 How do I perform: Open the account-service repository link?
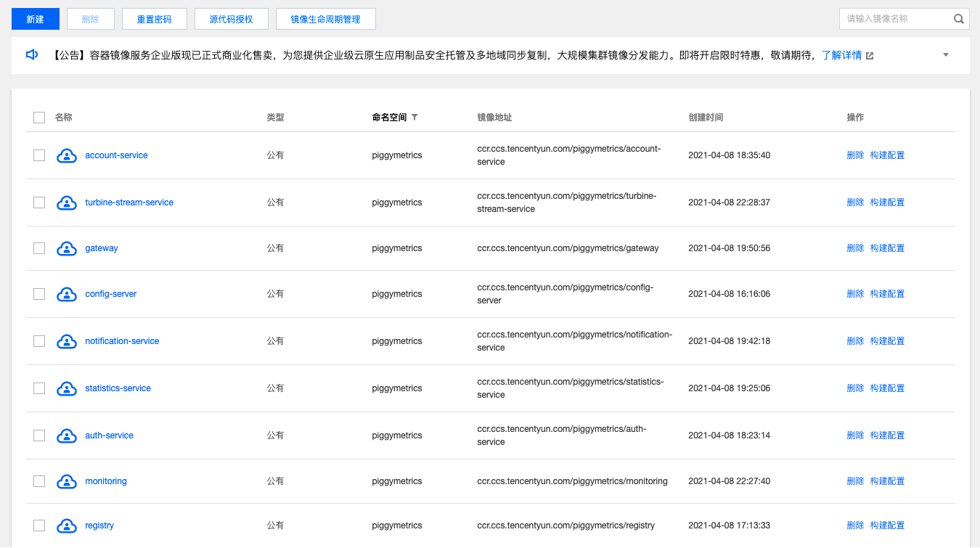[116, 155]
